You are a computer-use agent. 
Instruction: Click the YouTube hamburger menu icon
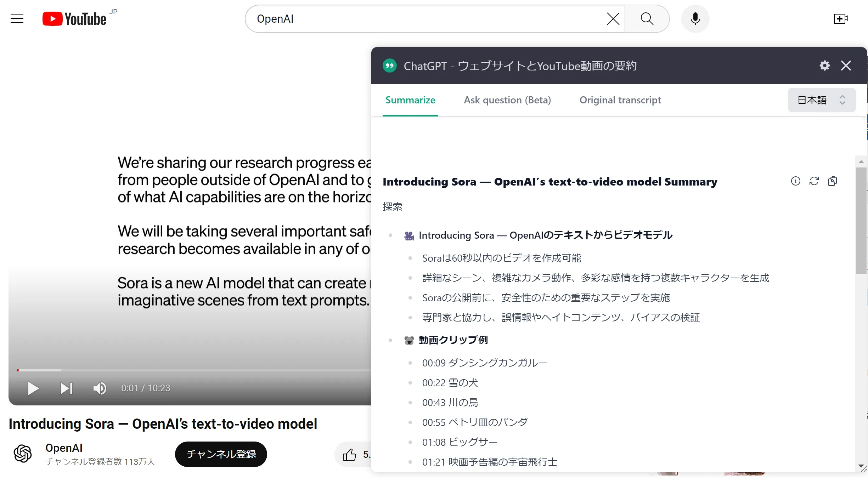pyautogui.click(x=17, y=18)
